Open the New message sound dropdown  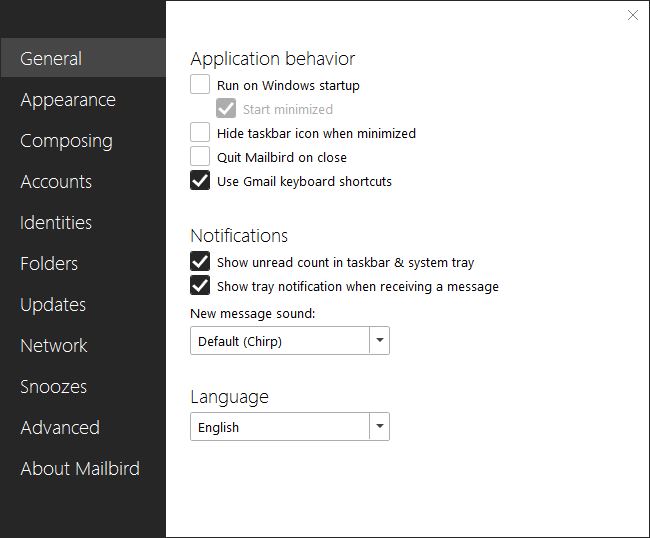[290, 341]
